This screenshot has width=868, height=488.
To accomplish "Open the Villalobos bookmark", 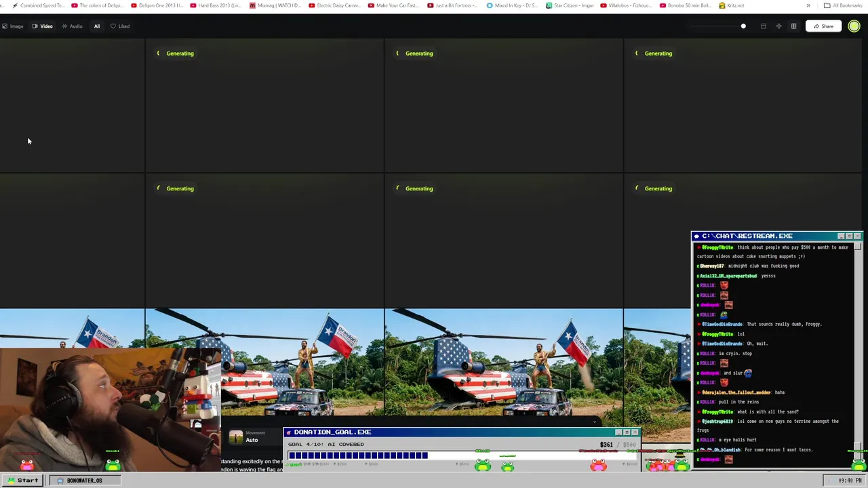I will (x=626, y=5).
